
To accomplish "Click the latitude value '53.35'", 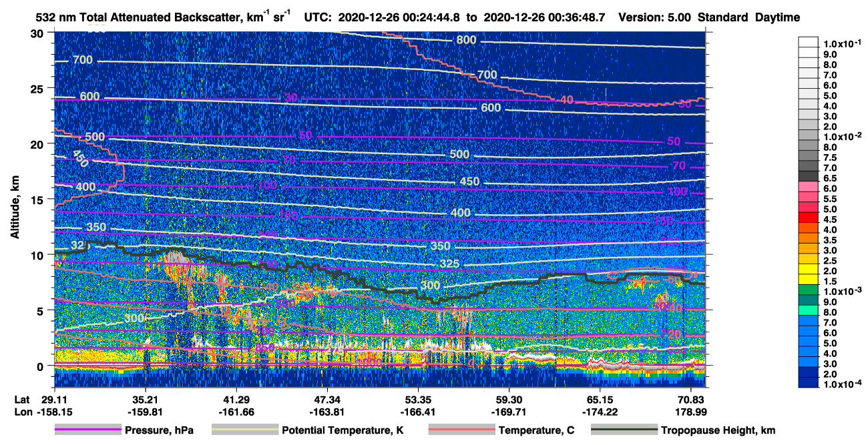I will tap(418, 399).
